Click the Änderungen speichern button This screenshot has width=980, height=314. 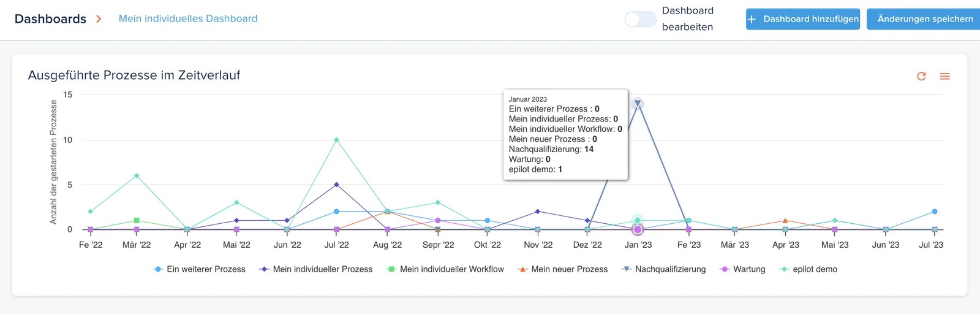click(925, 19)
